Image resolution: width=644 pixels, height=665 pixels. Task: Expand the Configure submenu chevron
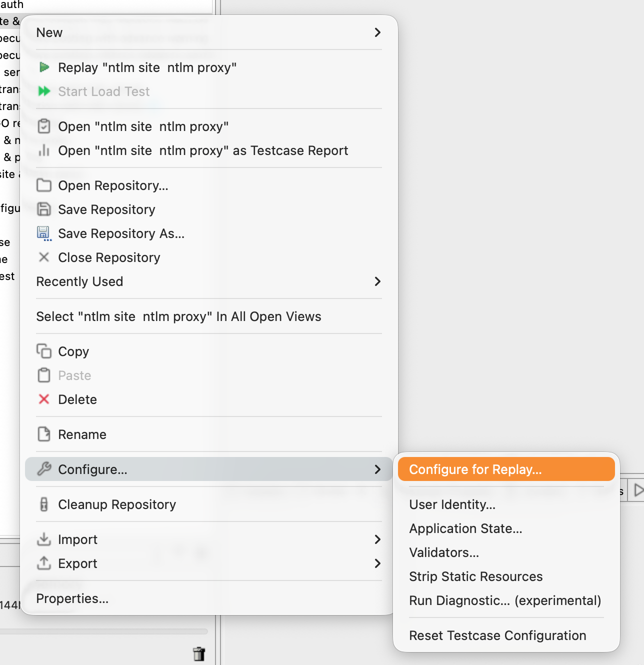377,469
